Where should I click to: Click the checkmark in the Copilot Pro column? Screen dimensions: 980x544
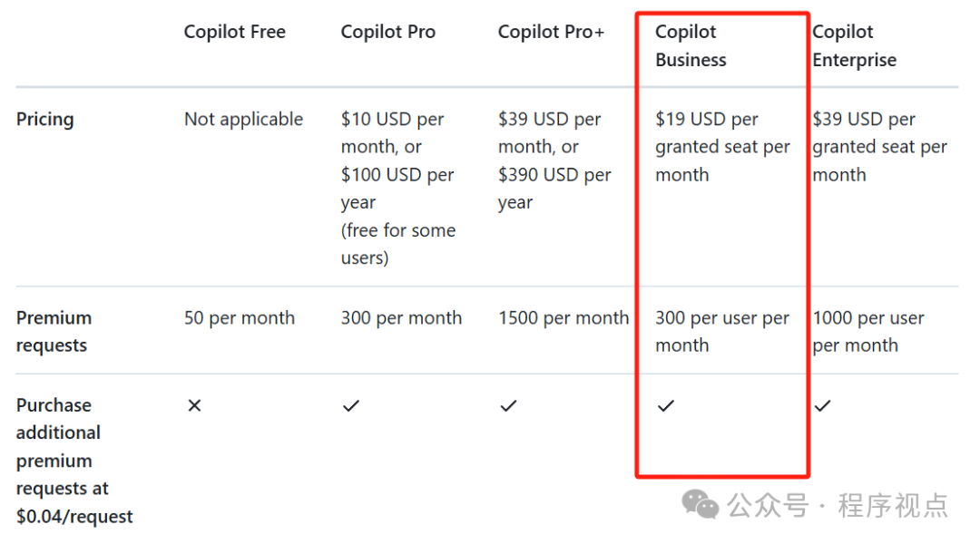(350, 406)
